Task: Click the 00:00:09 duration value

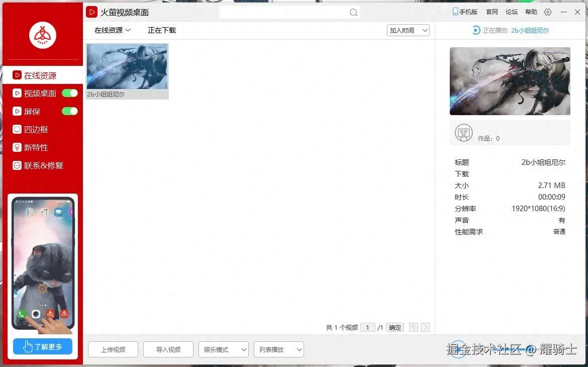Action: tap(552, 197)
